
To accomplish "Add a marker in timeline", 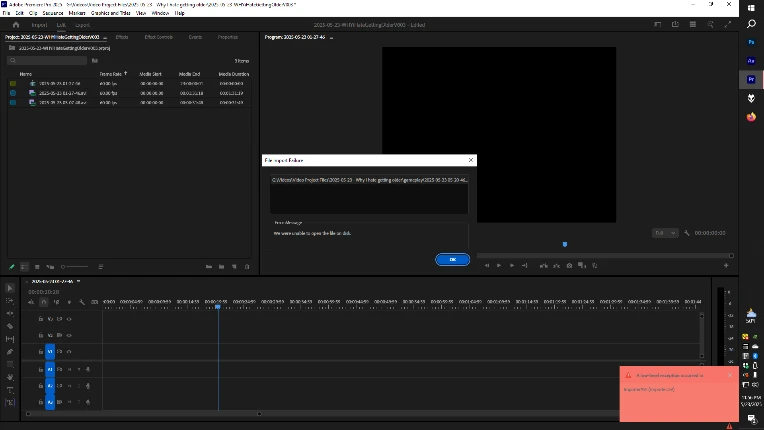I will (x=69, y=302).
